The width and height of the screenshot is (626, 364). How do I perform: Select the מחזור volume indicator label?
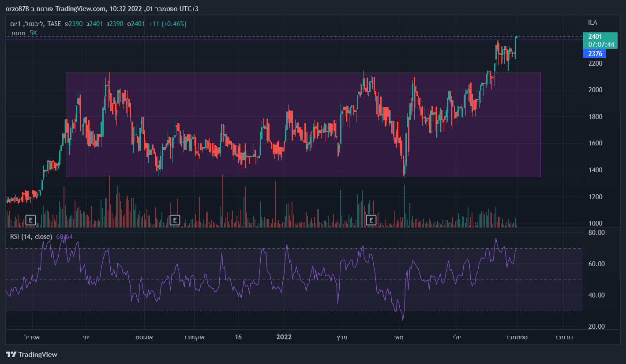click(x=18, y=33)
